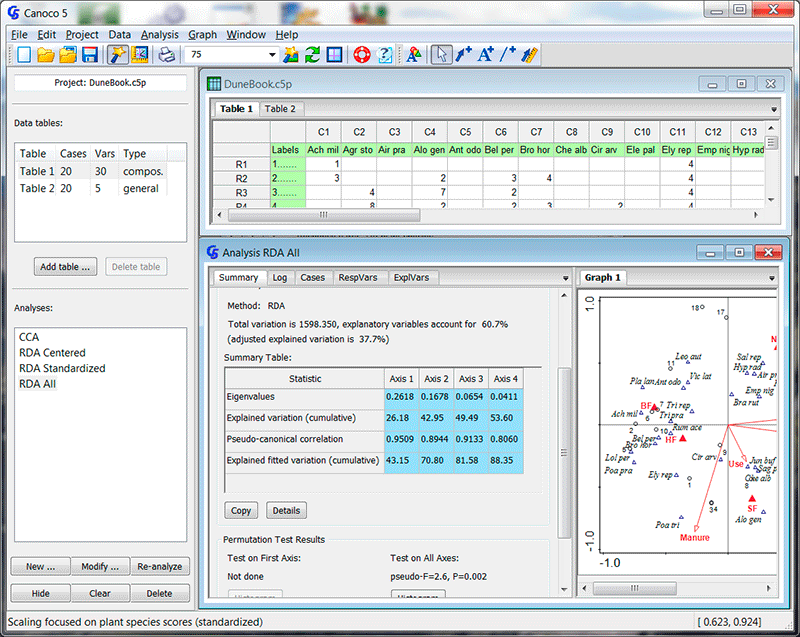800x637 pixels.
Task: Choose the add arrow tool icon
Action: [x=463, y=55]
